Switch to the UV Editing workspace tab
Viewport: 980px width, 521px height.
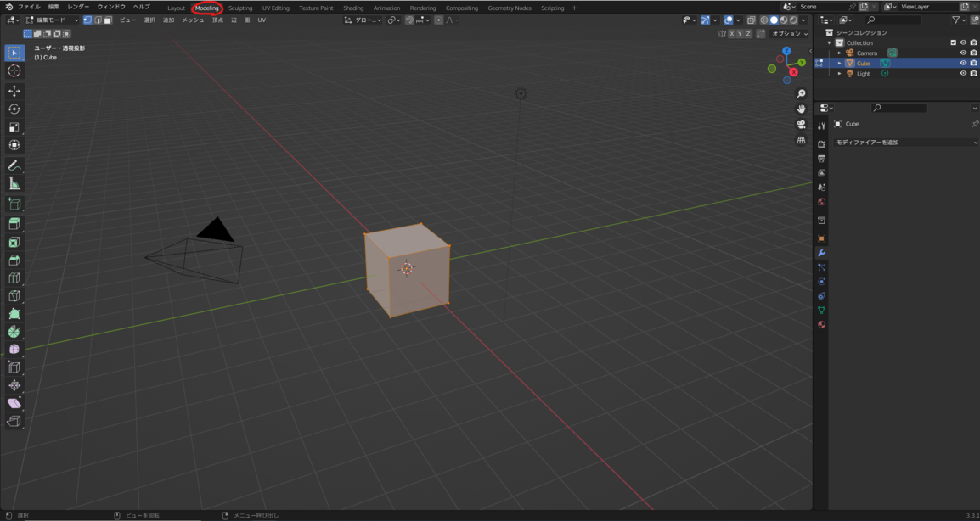[276, 8]
